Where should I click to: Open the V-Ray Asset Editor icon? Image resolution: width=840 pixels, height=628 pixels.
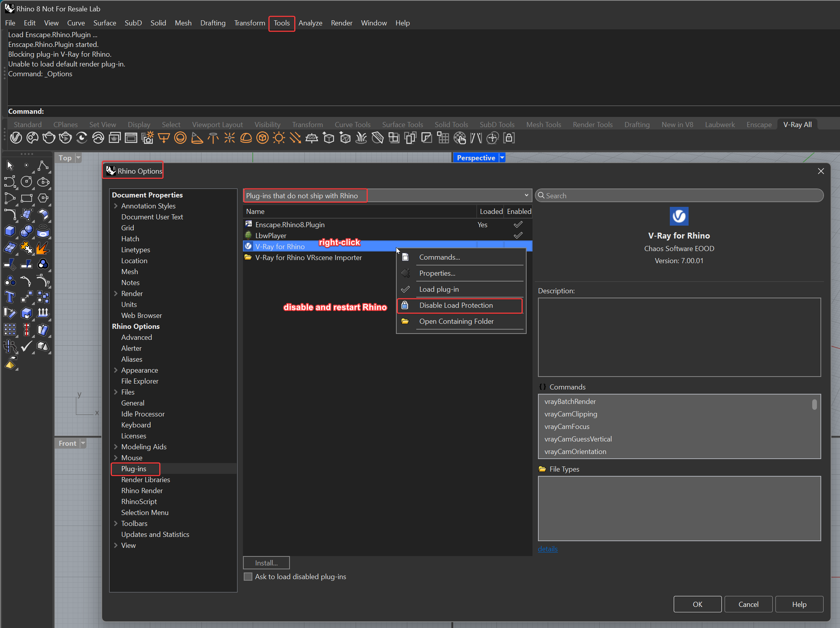16,138
